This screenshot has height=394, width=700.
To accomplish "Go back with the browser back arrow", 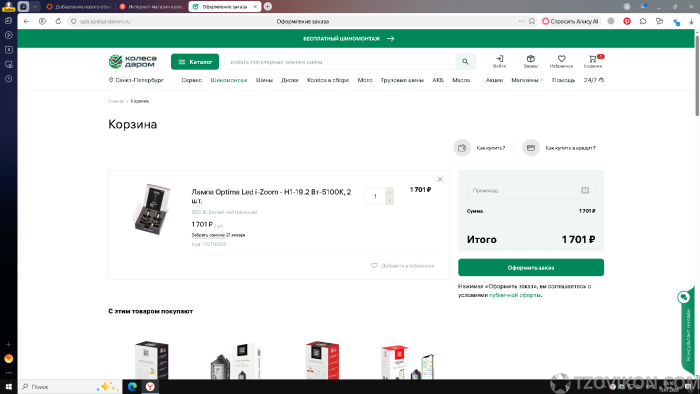I will pos(26,21).
